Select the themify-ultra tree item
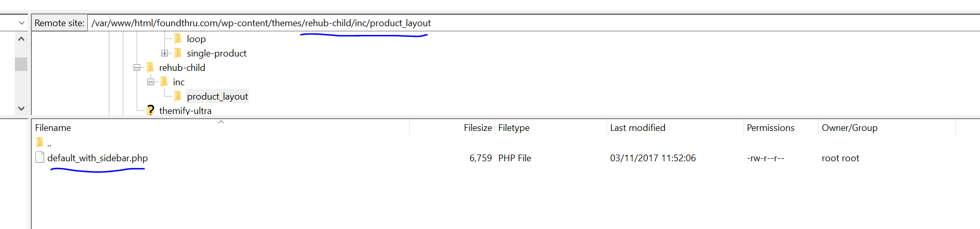The image size is (980, 229). pos(185,110)
